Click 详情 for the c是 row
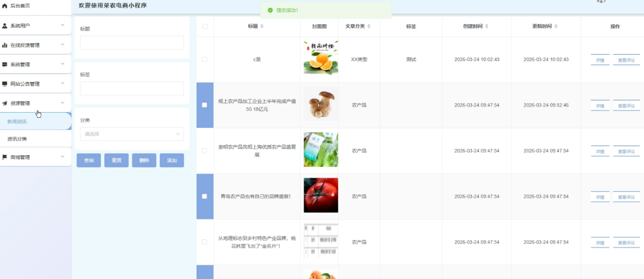 tap(600, 60)
